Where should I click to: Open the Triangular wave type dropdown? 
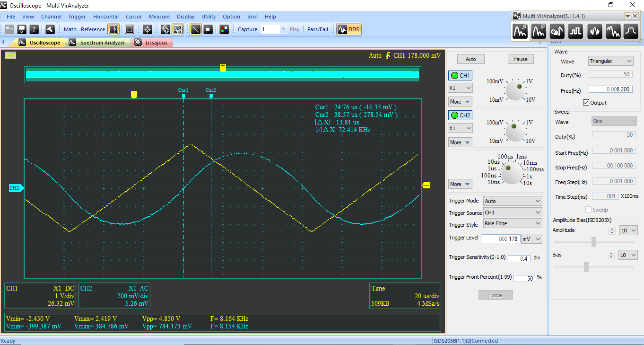pyautogui.click(x=611, y=61)
